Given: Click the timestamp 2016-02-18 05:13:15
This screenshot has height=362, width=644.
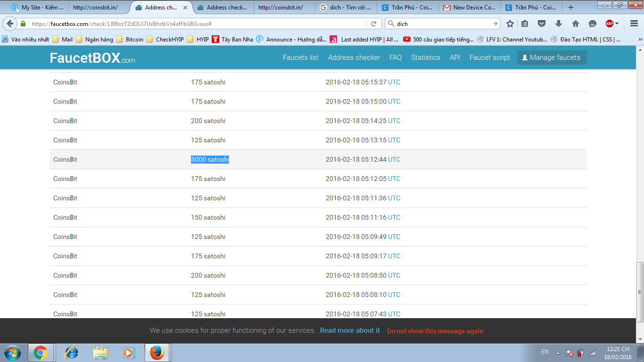Looking at the screenshot, I should (356, 140).
